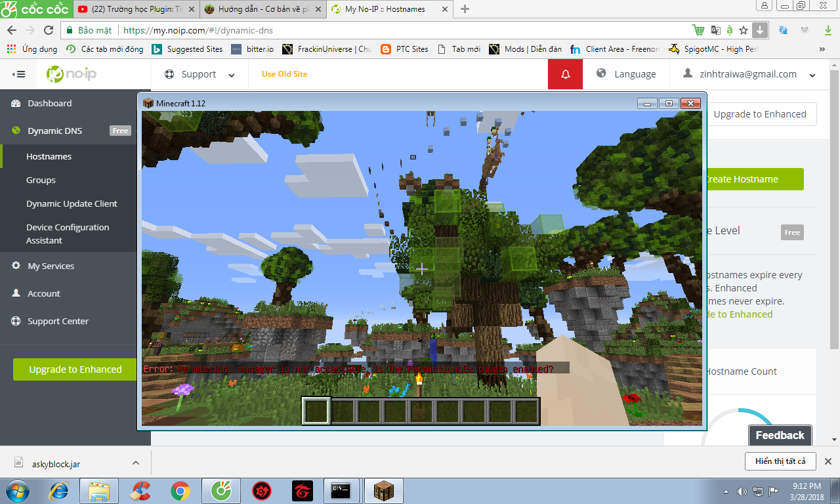Click Hiển thị tất cả downloads button

pyautogui.click(x=780, y=461)
